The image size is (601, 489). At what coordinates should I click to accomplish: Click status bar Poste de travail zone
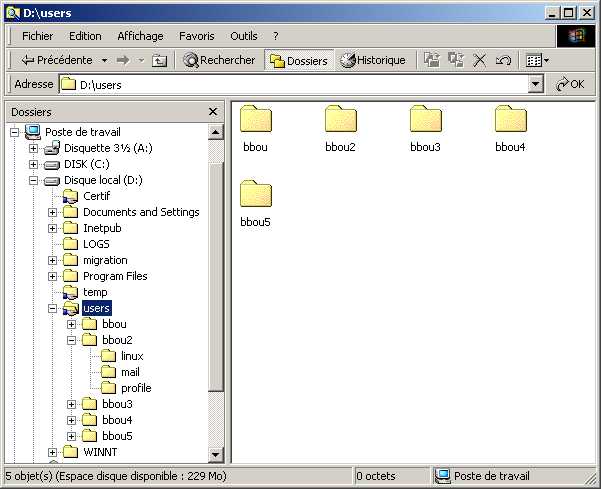514,476
